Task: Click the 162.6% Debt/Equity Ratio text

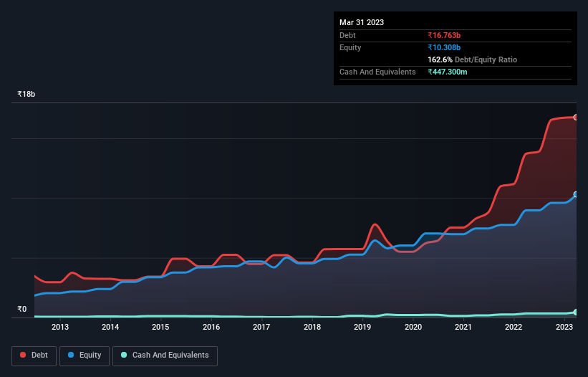Action: pyautogui.click(x=472, y=59)
